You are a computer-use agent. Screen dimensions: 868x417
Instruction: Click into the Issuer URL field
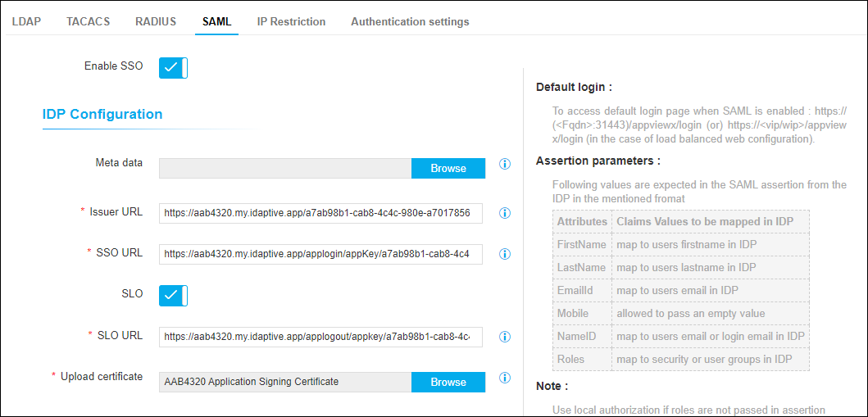point(320,213)
